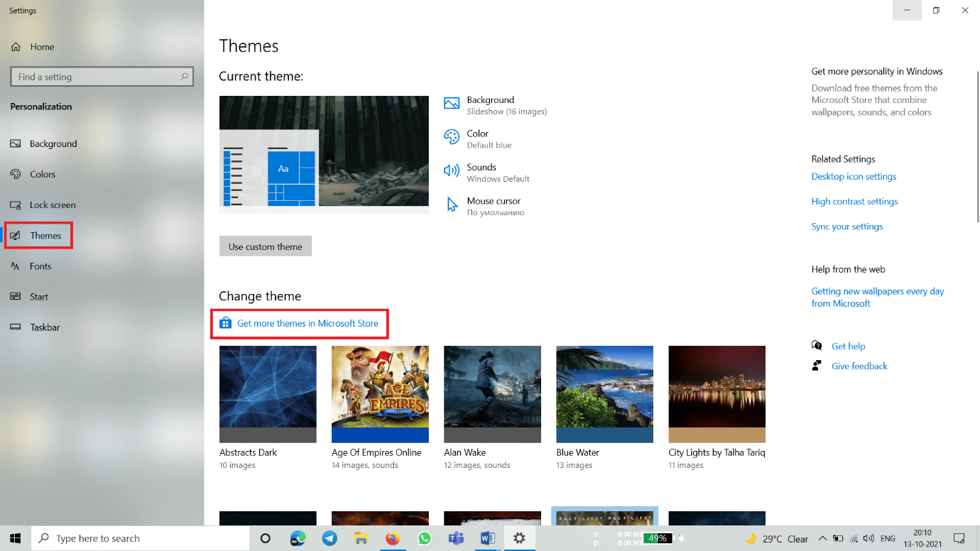The height and width of the screenshot is (551, 980).
Task: Open High contrast settings
Action: point(854,201)
